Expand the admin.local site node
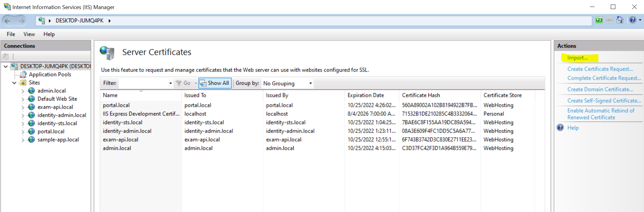644x212 pixels. [x=23, y=91]
